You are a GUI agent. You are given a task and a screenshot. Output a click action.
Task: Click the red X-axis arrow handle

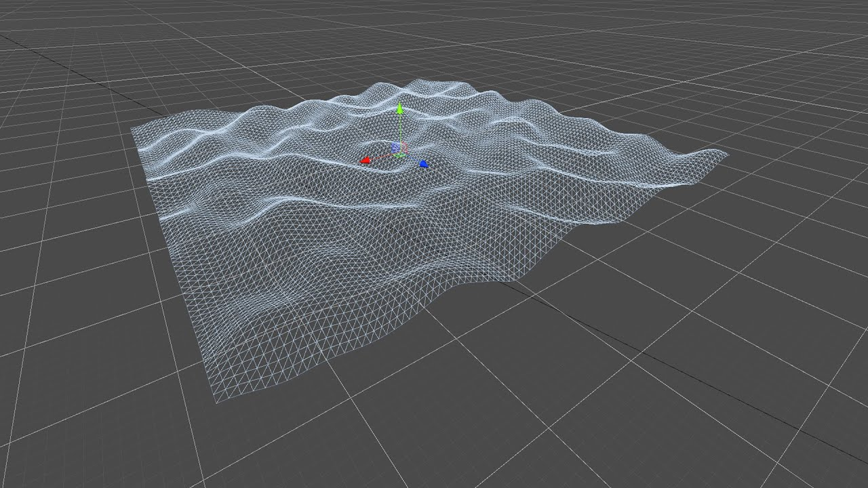[366, 161]
